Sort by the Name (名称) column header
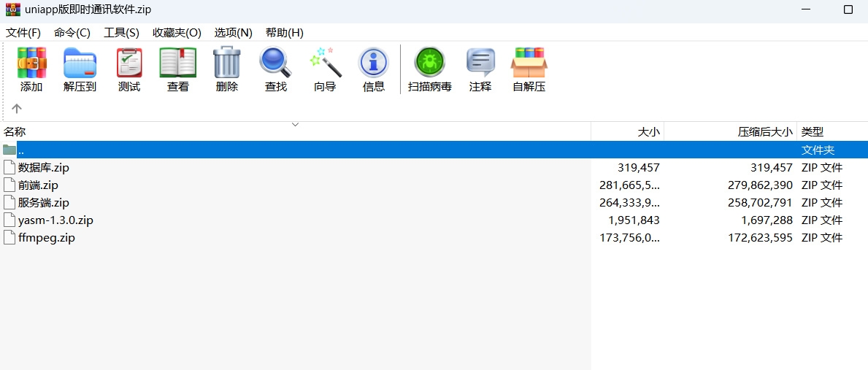The image size is (868, 370). coord(15,132)
